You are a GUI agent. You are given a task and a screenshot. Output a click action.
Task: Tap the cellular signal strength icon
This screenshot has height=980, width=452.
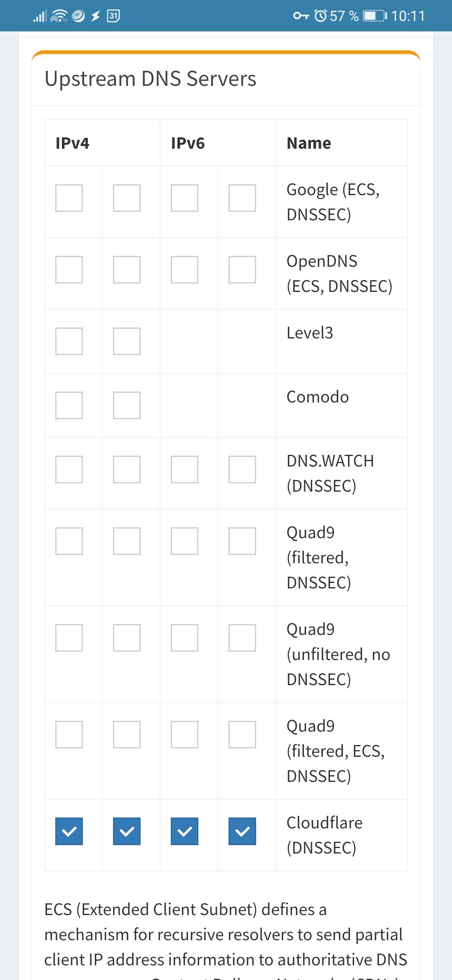point(40,16)
